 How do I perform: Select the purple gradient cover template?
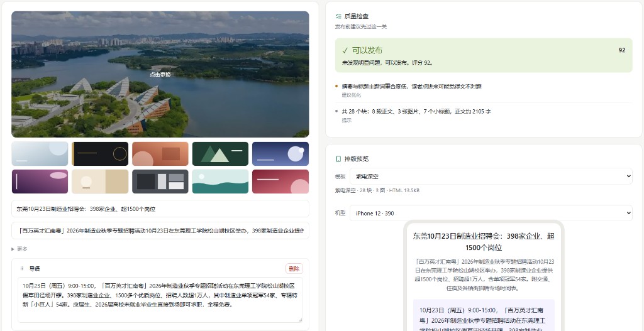40,182
